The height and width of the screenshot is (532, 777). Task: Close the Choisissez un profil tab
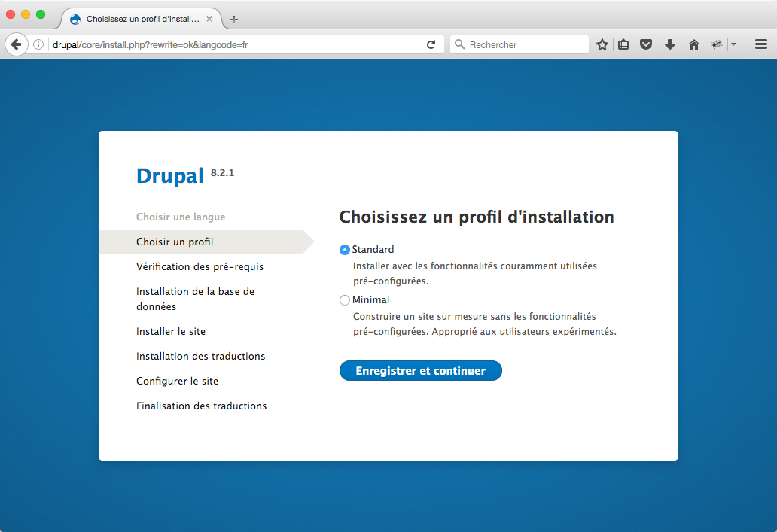point(209,19)
